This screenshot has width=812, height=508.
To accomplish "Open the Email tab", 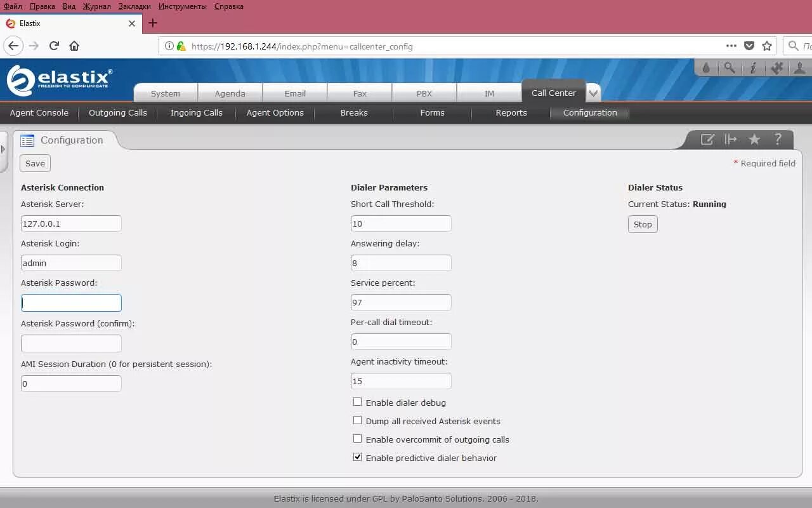I will click(295, 93).
